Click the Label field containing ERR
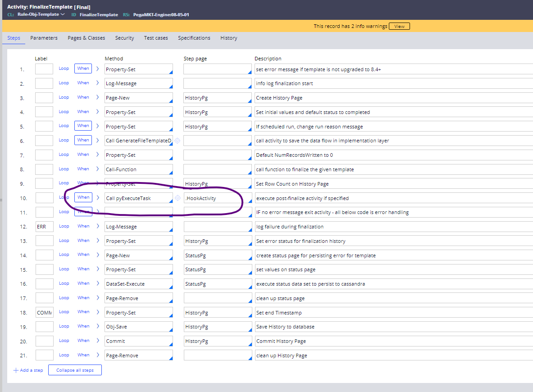 coord(43,226)
